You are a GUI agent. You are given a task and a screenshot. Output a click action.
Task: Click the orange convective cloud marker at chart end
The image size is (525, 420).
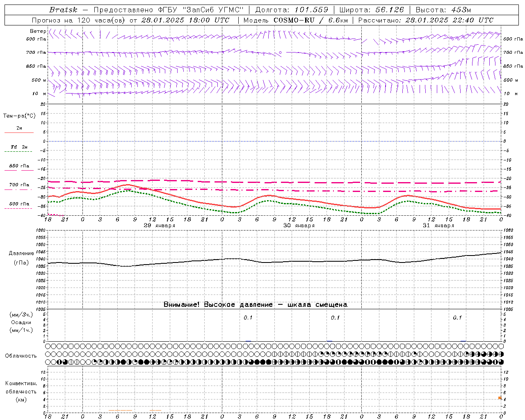500,398
